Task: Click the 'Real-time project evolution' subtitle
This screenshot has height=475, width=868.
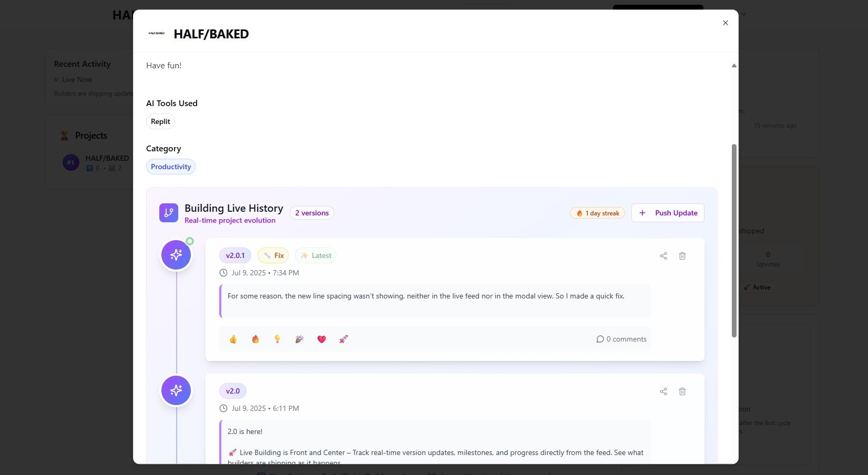Action: (x=230, y=220)
